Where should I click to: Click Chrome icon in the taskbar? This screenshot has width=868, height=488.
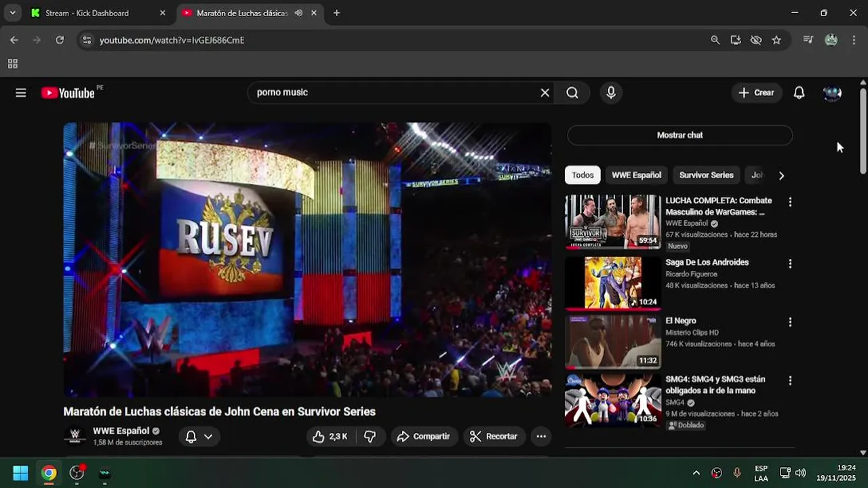49,473
